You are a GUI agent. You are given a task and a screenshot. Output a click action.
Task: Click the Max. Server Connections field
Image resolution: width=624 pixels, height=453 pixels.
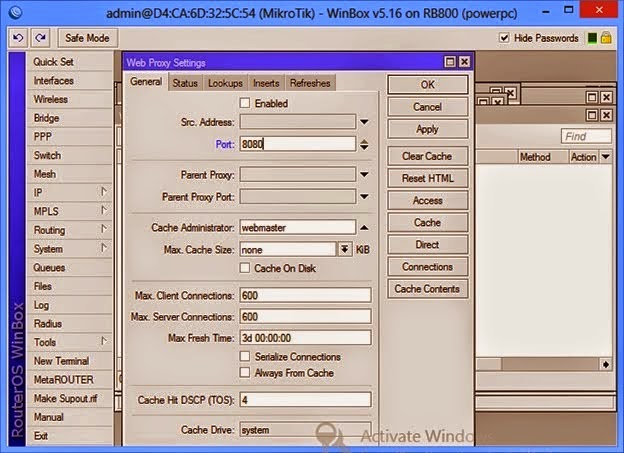click(305, 316)
